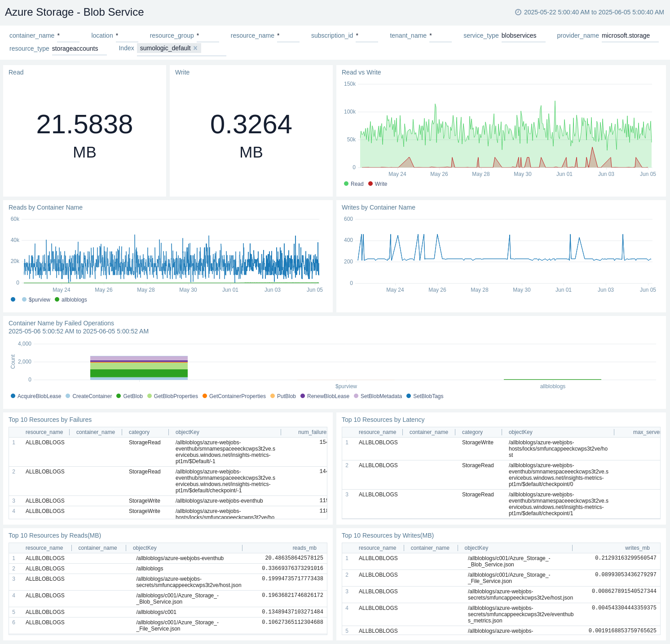Open Top 10 Resources by Failures title
Image resolution: width=670 pixels, height=644 pixels.
(x=50, y=420)
